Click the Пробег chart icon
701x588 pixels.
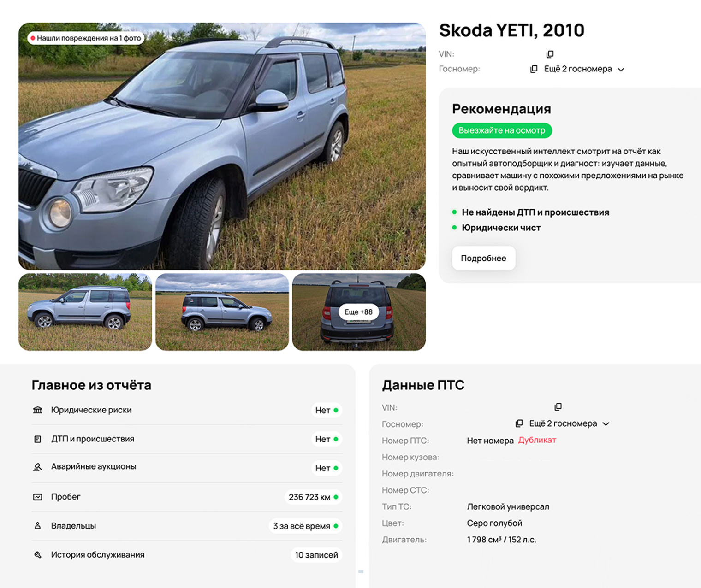coord(38,497)
